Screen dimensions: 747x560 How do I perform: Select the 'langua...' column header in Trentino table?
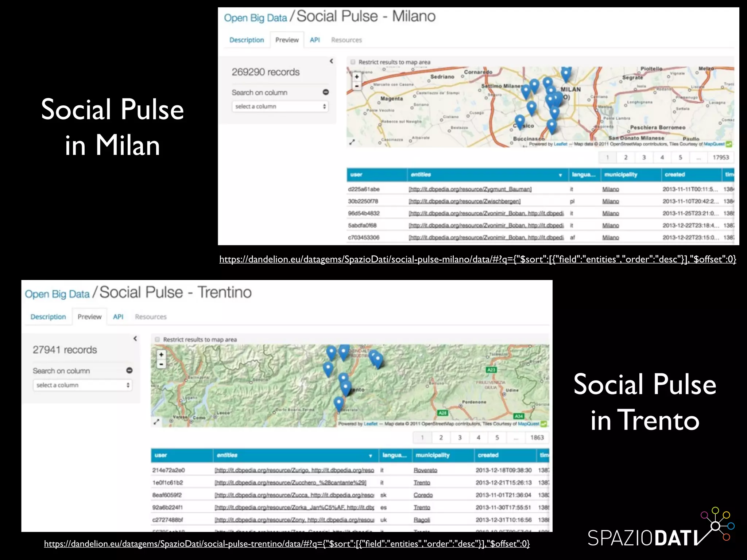click(x=395, y=455)
